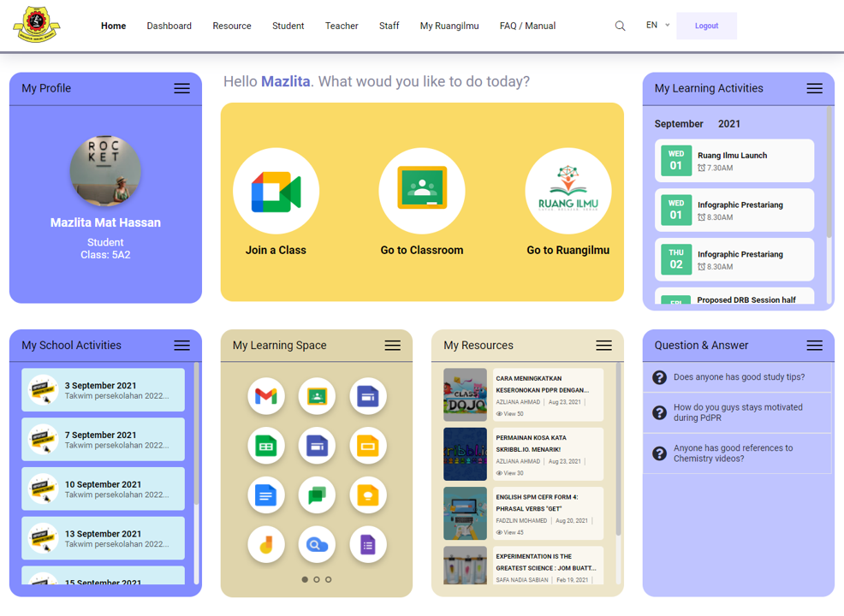Click question icon beside Chemistry videos question

[x=659, y=453]
